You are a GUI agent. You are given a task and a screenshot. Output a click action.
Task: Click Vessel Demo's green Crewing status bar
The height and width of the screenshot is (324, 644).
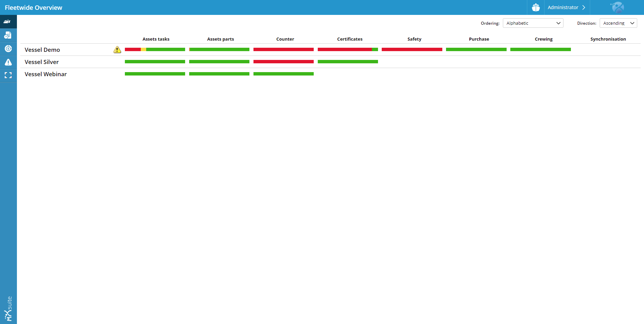coord(540,49)
